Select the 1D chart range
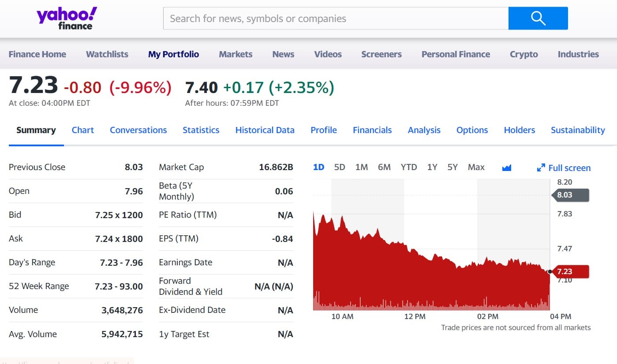 (x=318, y=167)
